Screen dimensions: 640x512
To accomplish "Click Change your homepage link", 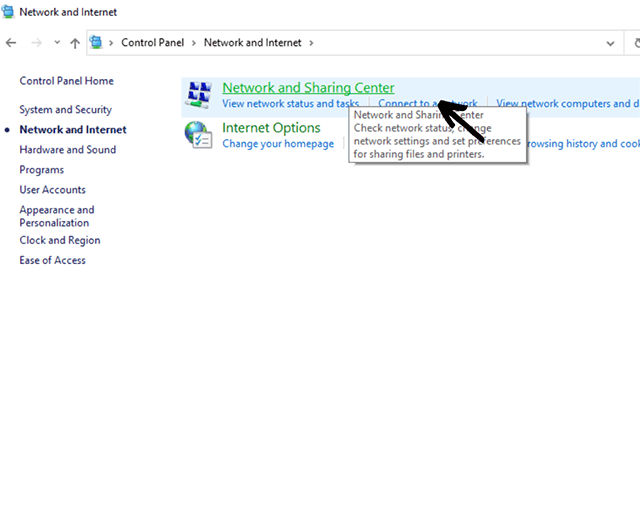I will pyautogui.click(x=278, y=144).
